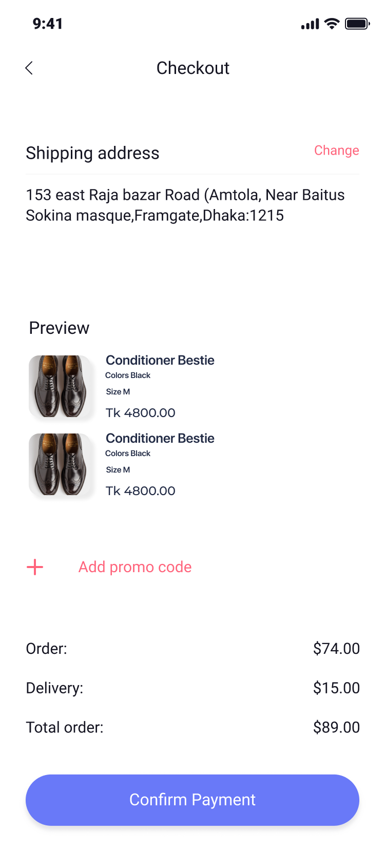Open Add promo code
The width and height of the screenshot is (385, 868).
[x=134, y=567]
